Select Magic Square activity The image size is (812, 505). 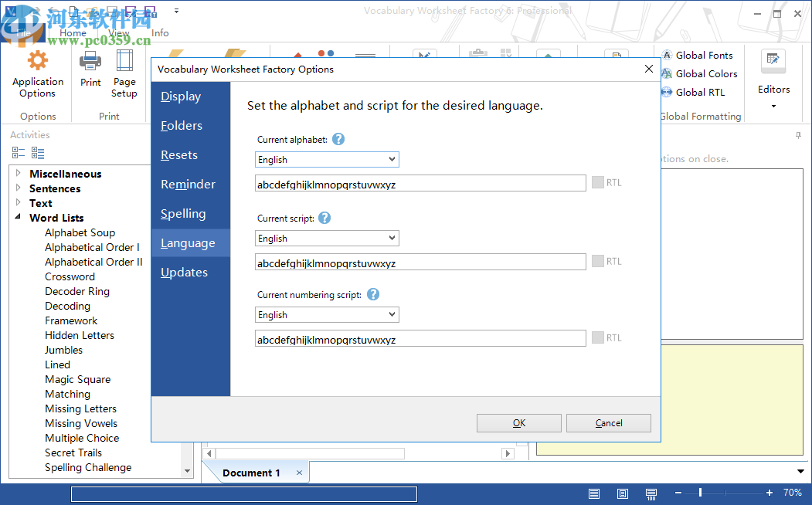[78, 379]
